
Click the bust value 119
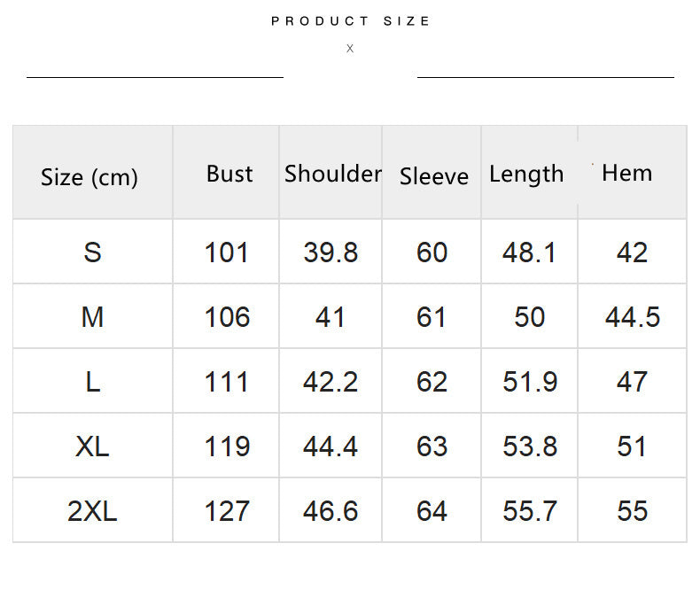pos(227,446)
